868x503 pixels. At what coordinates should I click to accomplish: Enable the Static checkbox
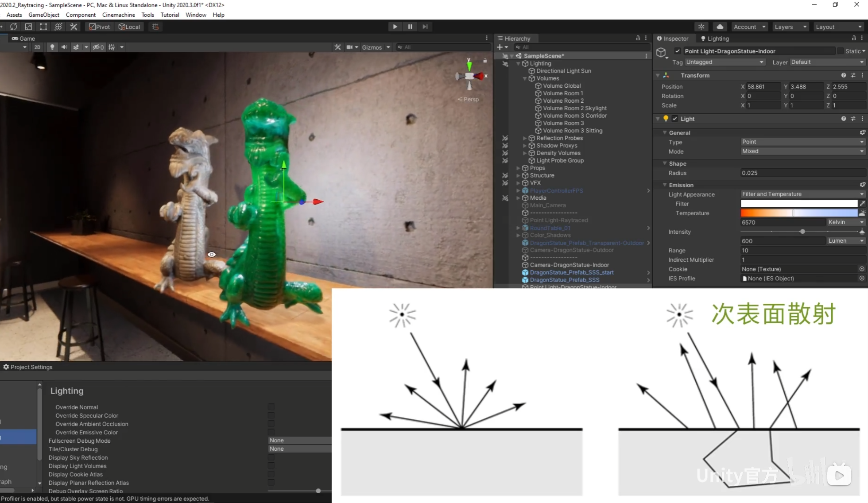click(840, 51)
